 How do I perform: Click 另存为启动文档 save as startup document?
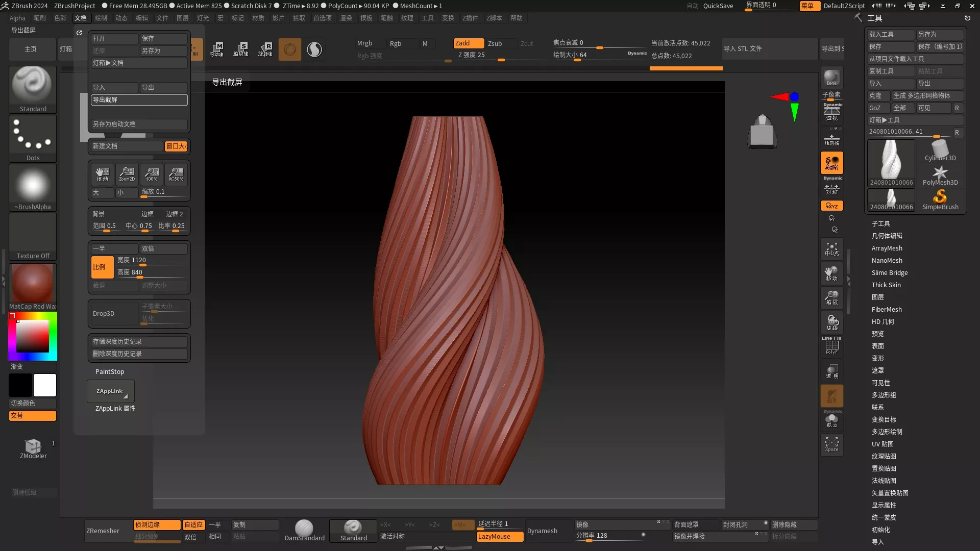(139, 124)
